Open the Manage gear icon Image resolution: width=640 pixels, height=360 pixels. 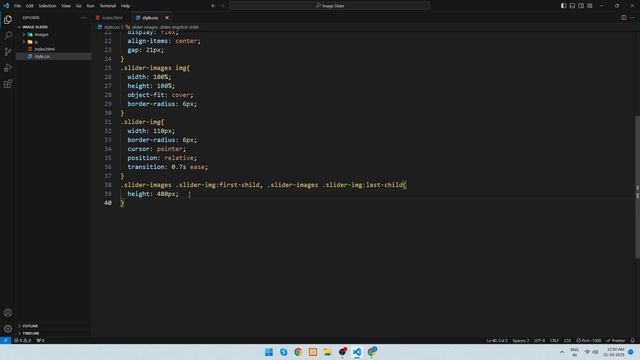click(8, 329)
